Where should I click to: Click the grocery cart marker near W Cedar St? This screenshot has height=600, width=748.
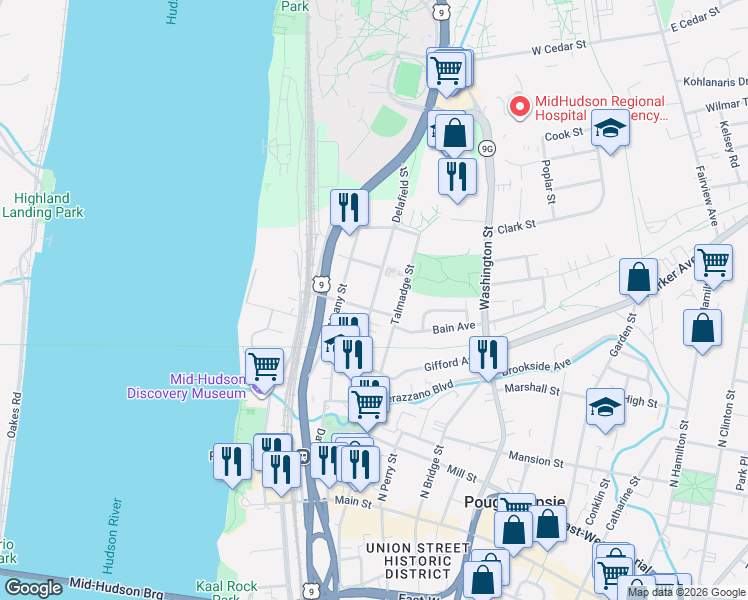(447, 73)
